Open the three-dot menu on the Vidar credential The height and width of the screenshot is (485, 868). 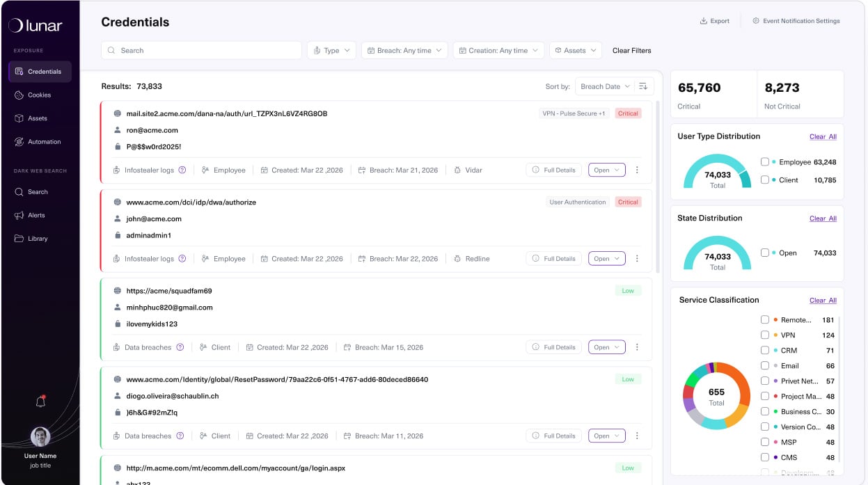[x=637, y=169]
